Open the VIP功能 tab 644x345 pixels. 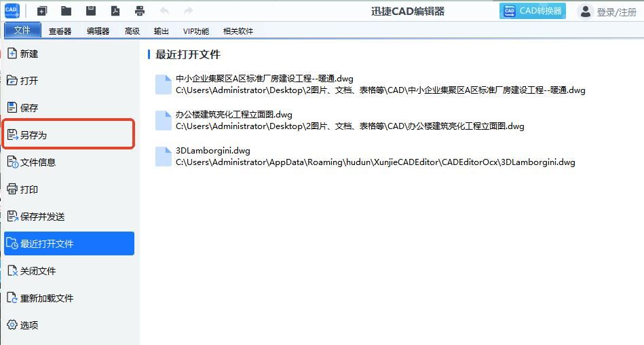tap(196, 31)
